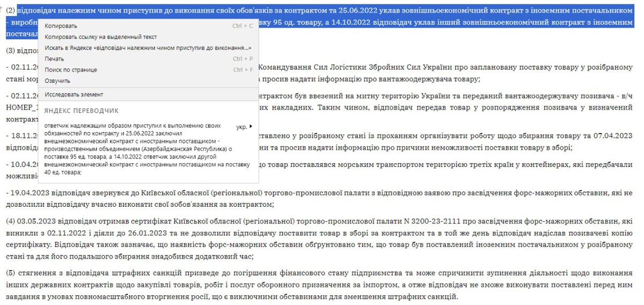Pick Искать в Яндексе menu entry

click(x=149, y=48)
